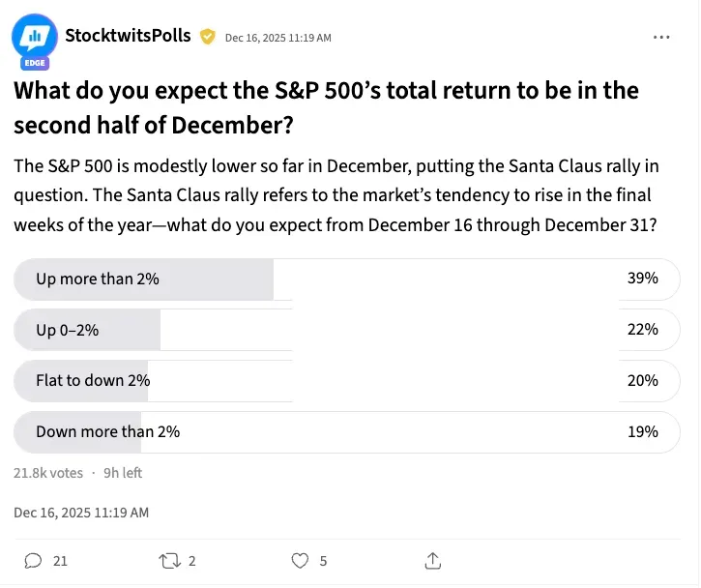Viewport: 701px width, 588px height.
Task: Open the post's more options ellipsis menu
Action: coord(661,37)
